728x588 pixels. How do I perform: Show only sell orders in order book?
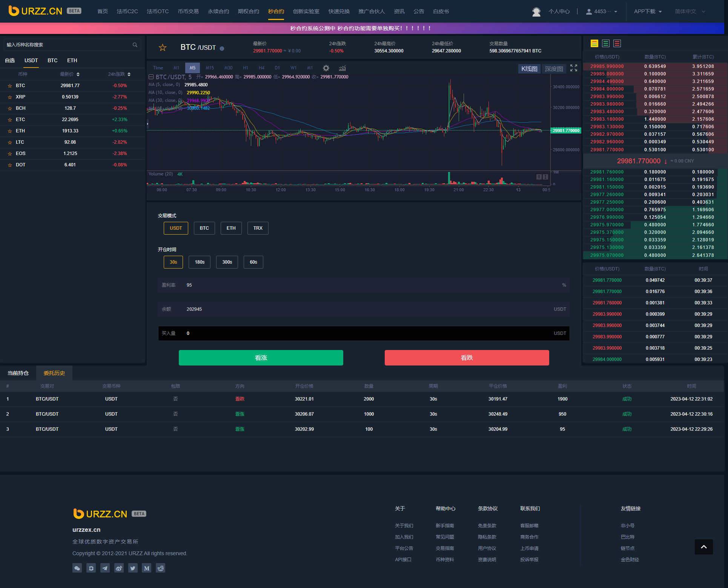pyautogui.click(x=617, y=44)
